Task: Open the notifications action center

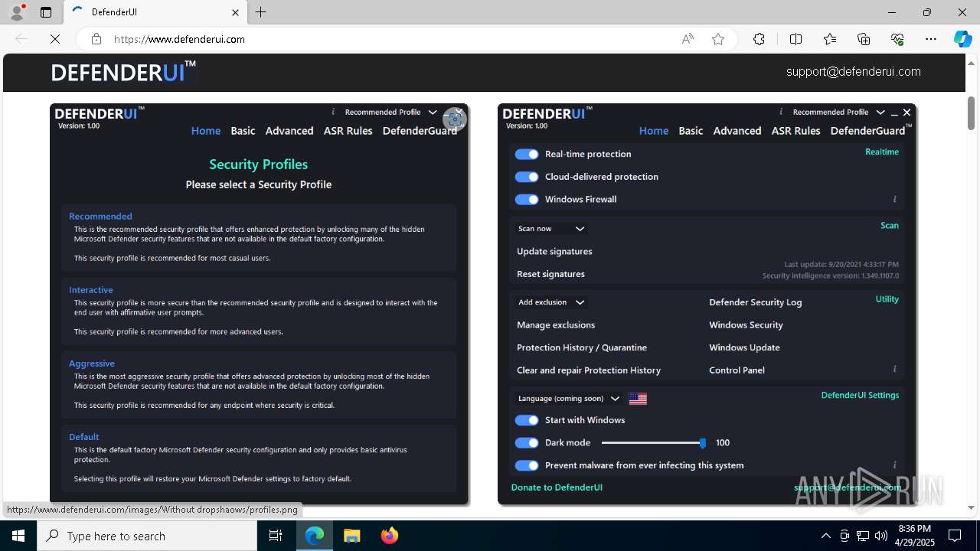Action: tap(955, 536)
